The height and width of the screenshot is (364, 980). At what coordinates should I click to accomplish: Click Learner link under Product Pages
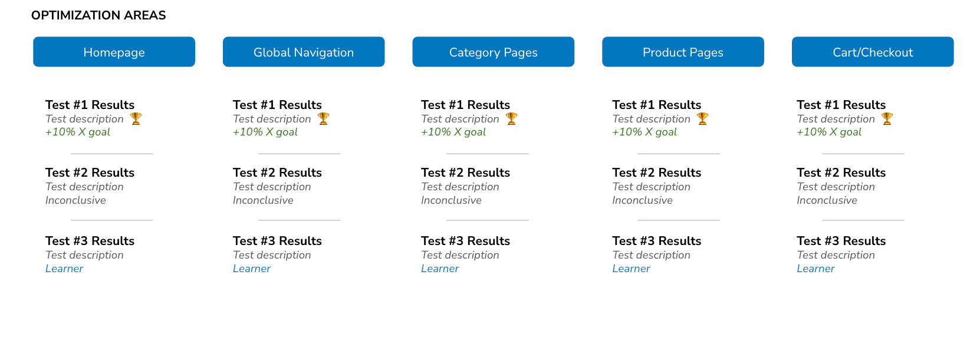pos(631,269)
